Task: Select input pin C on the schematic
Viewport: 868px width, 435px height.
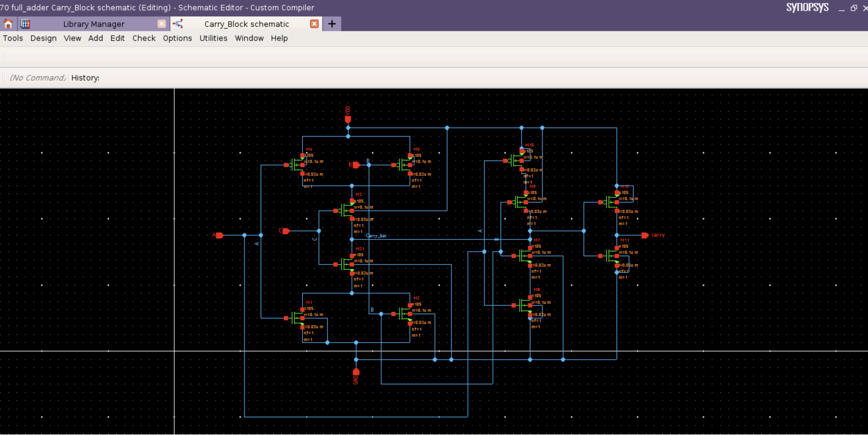Action: click(x=285, y=231)
